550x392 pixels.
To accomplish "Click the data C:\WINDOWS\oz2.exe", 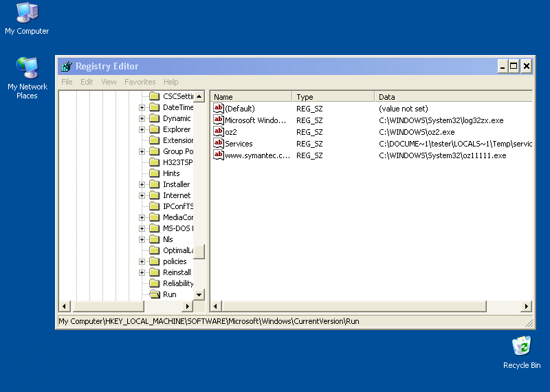I will [x=417, y=132].
